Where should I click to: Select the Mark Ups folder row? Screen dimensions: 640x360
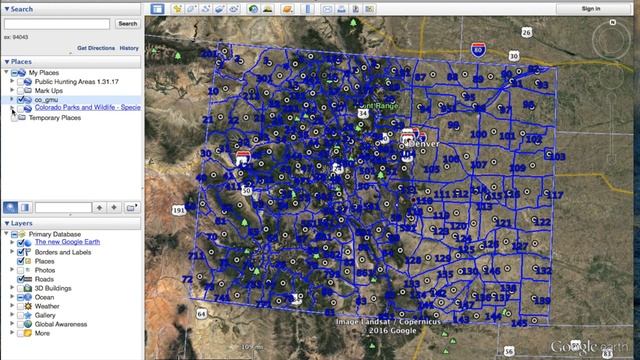(x=49, y=91)
